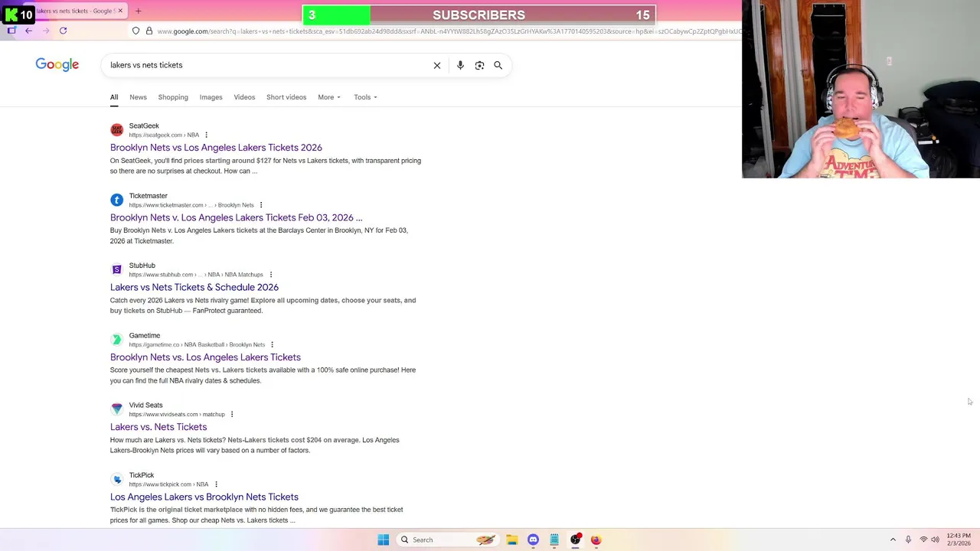This screenshot has width=980, height=551.
Task: Open the three-dot menu for SeatGeek result
Action: click(x=206, y=135)
